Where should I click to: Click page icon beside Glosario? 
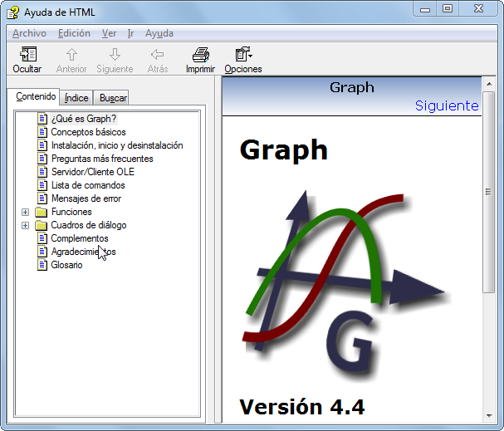[42, 265]
